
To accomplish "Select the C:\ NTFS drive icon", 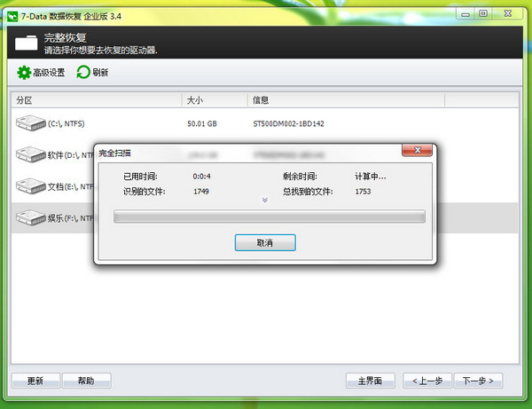I will pos(31,122).
